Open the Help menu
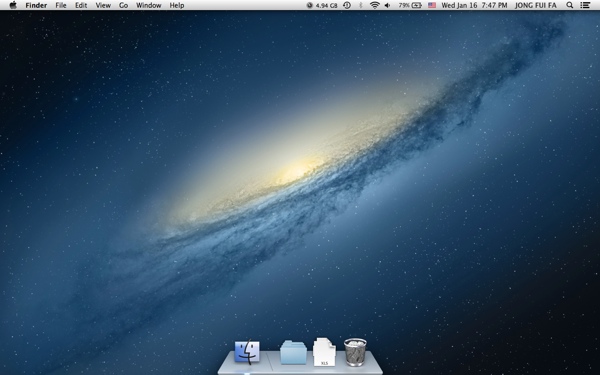 pyautogui.click(x=177, y=5)
